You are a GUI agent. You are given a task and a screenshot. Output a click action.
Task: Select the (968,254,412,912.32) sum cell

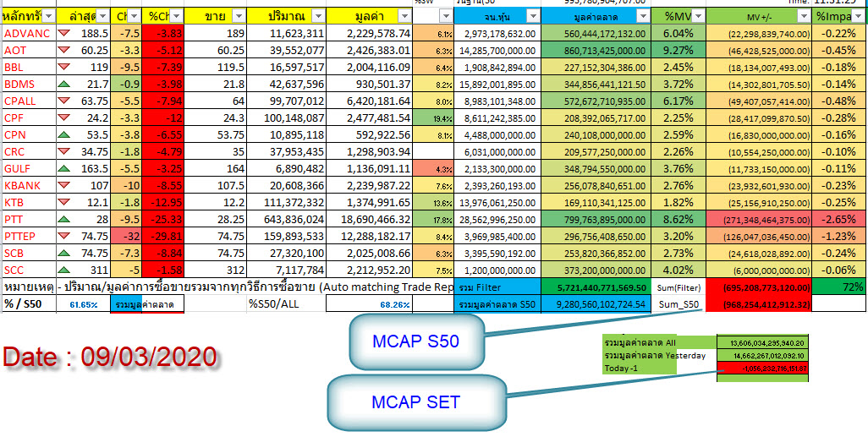coord(759,303)
